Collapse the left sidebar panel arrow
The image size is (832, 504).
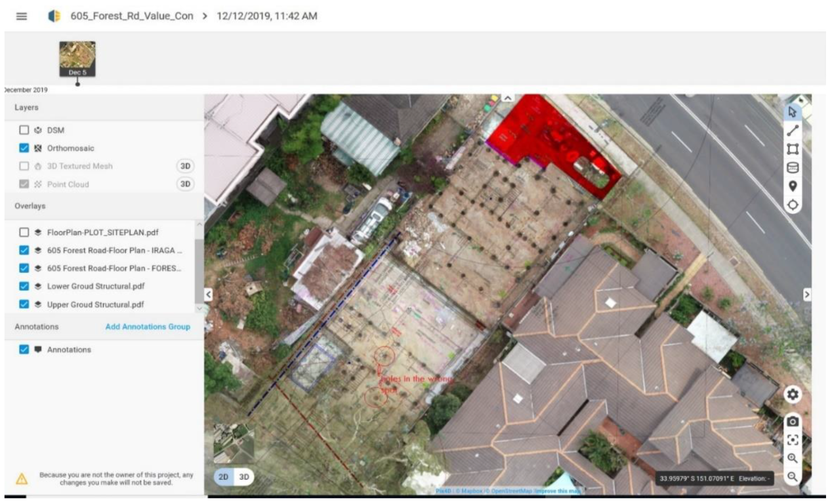209,294
